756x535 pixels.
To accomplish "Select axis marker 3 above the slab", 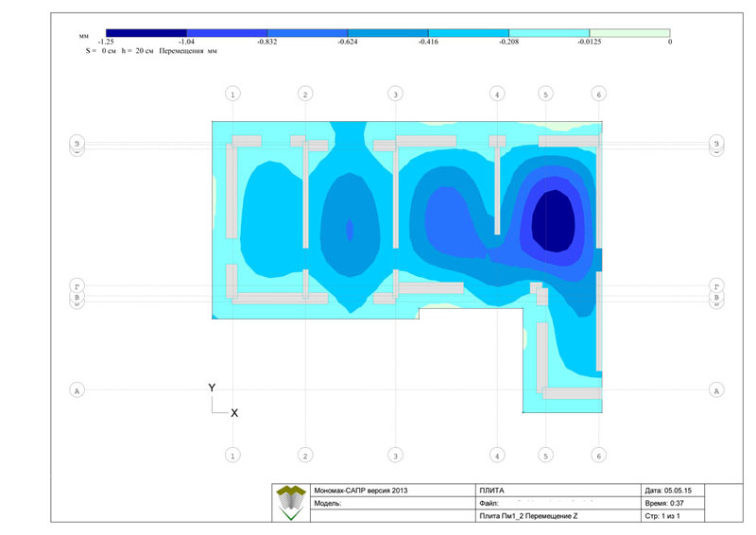I will tap(395, 95).
